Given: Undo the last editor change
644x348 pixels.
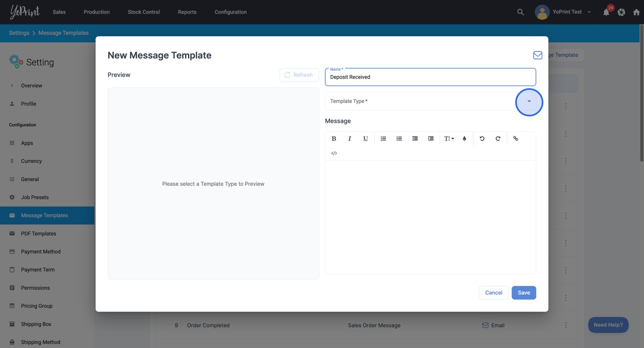Looking at the screenshot, I should (x=482, y=139).
